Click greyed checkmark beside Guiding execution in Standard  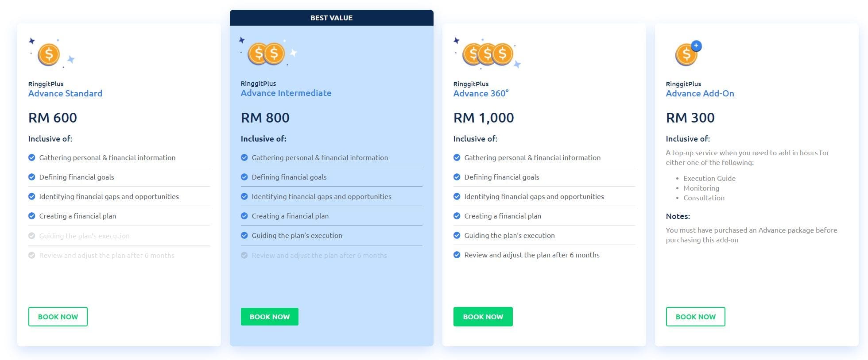point(32,236)
